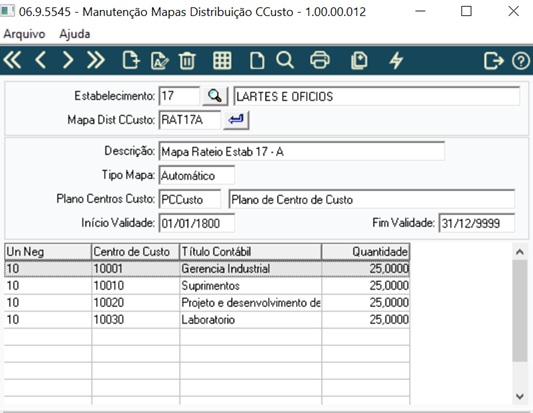This screenshot has height=413, width=533.
Task: Open help question mark icon
Action: coord(520,61)
